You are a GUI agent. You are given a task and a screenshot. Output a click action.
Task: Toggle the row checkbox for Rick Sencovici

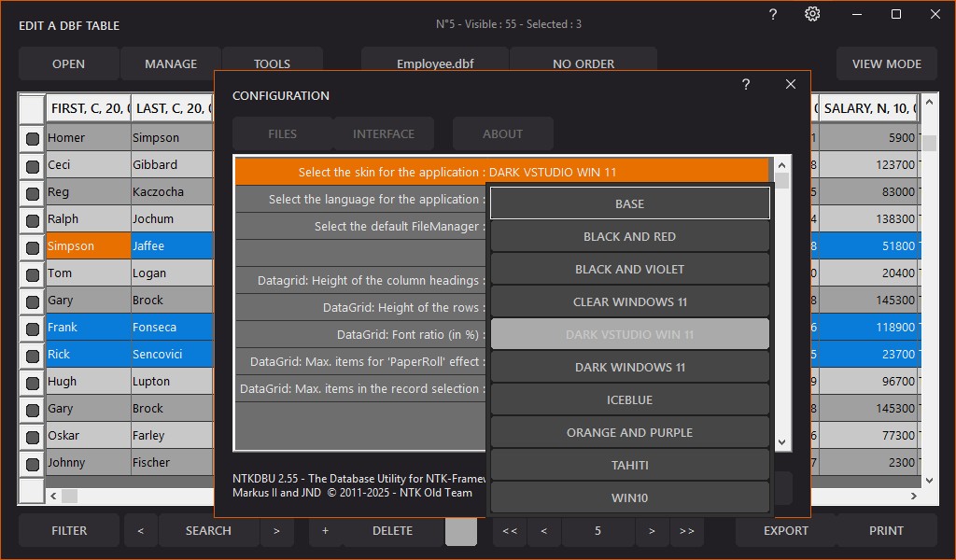(x=33, y=356)
